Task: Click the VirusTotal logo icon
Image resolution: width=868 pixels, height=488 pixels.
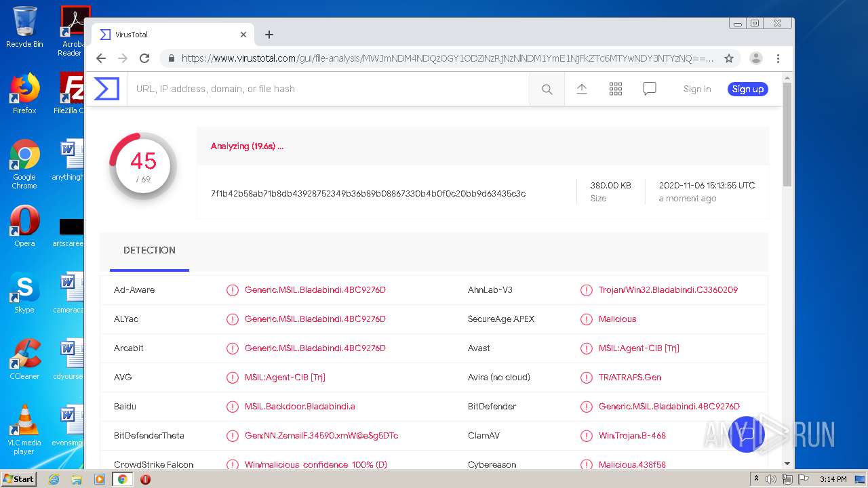Action: 106,89
